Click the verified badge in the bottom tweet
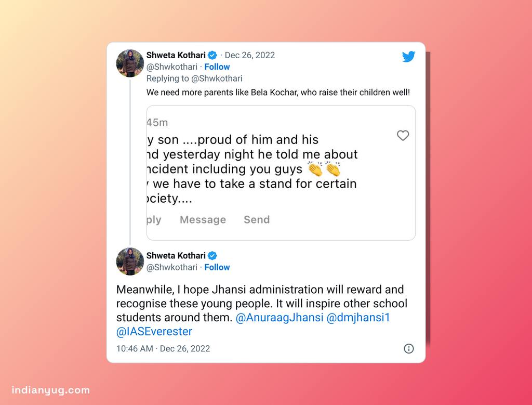 [212, 256]
